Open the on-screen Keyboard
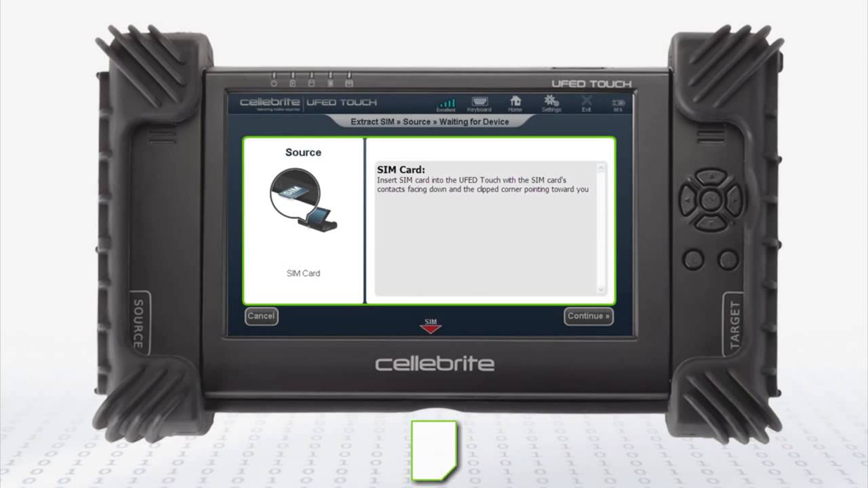 479,104
